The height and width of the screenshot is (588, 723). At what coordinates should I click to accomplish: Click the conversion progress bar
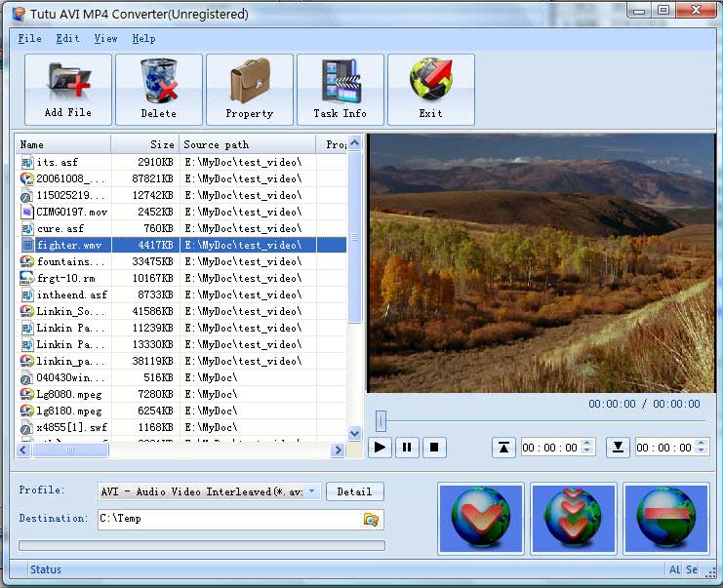click(202, 546)
